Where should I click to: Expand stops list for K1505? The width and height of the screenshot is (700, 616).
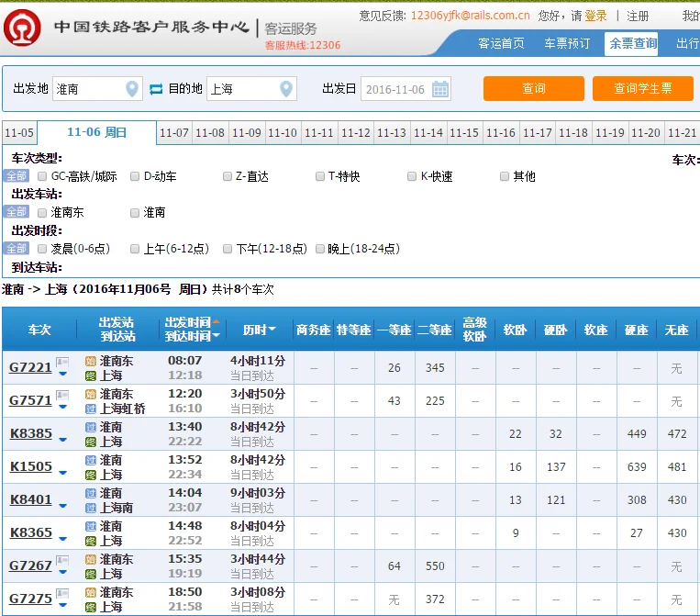pos(63,473)
